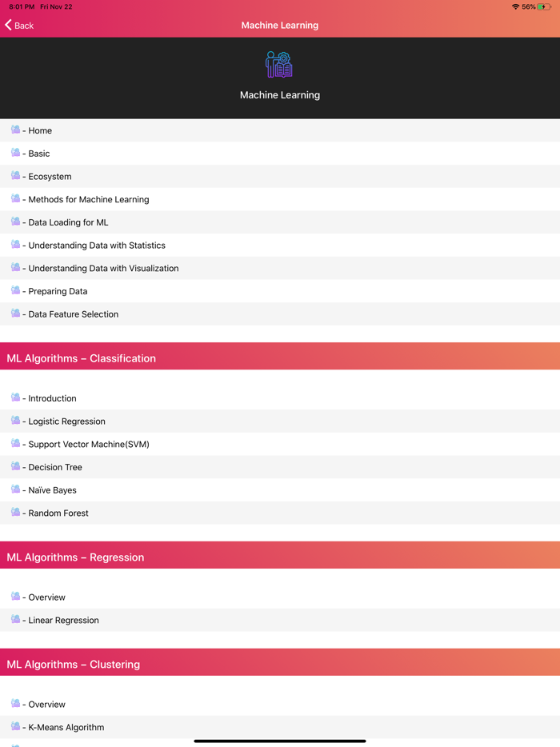560x747 pixels.
Task: Tap the Machine Learning header logo icon
Action: (279, 65)
